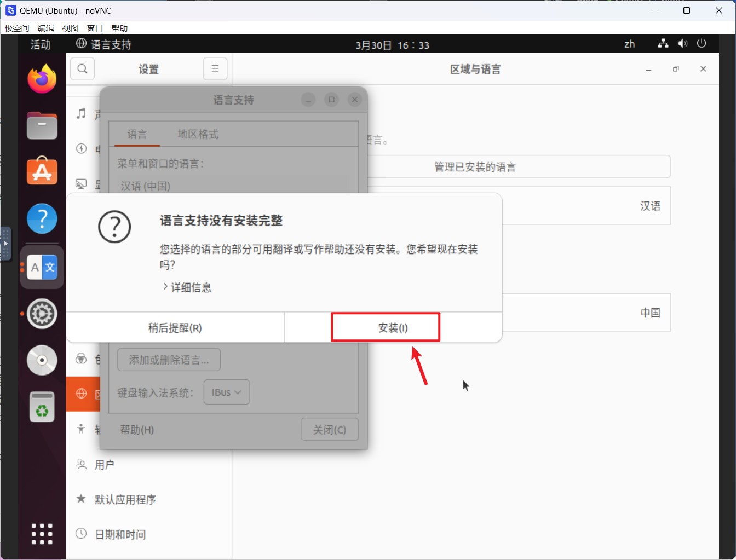The width and height of the screenshot is (736, 560).
Task: Click the question mark dialog icon
Action: pyautogui.click(x=114, y=227)
